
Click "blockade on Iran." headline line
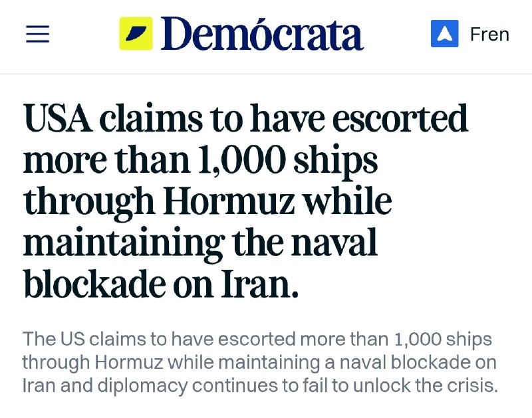pyautogui.click(x=161, y=283)
